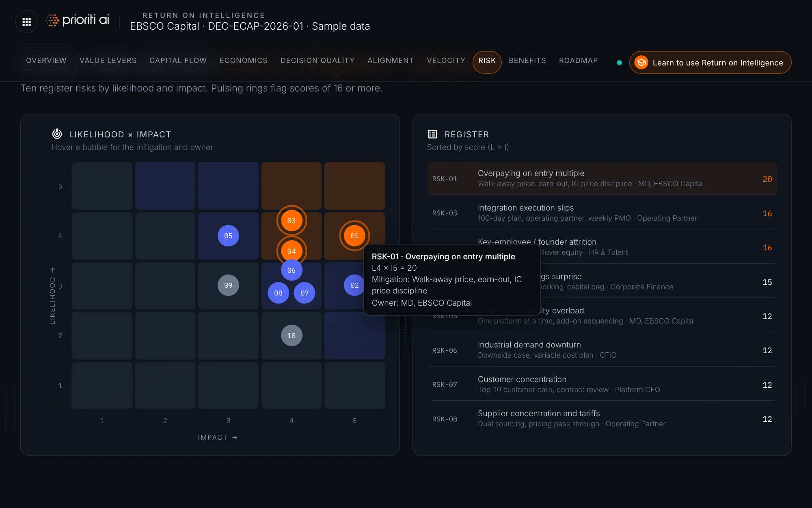Click the EBSCO Capital DEC-ECAP-2026-01 title
This screenshot has height=508, width=812.
tap(250, 26)
